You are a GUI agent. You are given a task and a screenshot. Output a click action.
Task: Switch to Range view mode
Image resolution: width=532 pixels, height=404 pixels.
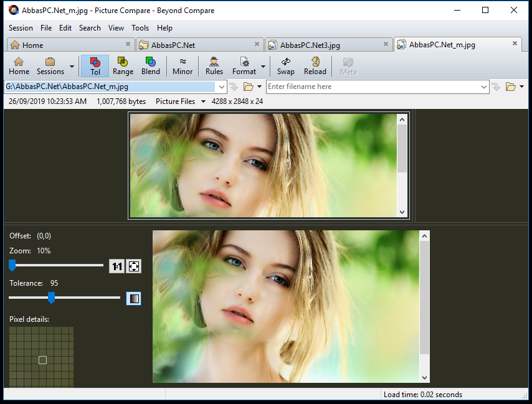123,66
